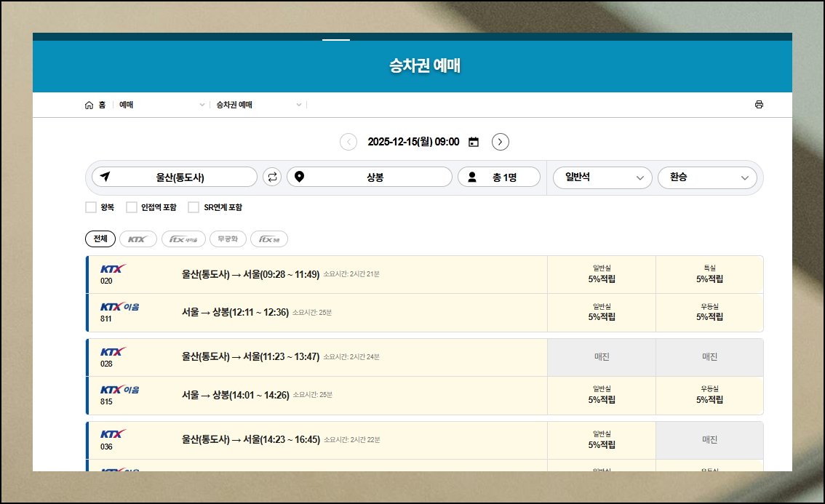The width and height of the screenshot is (825, 504).
Task: Click duration text 소요시간: 2시간 24분
Action: [x=351, y=357]
